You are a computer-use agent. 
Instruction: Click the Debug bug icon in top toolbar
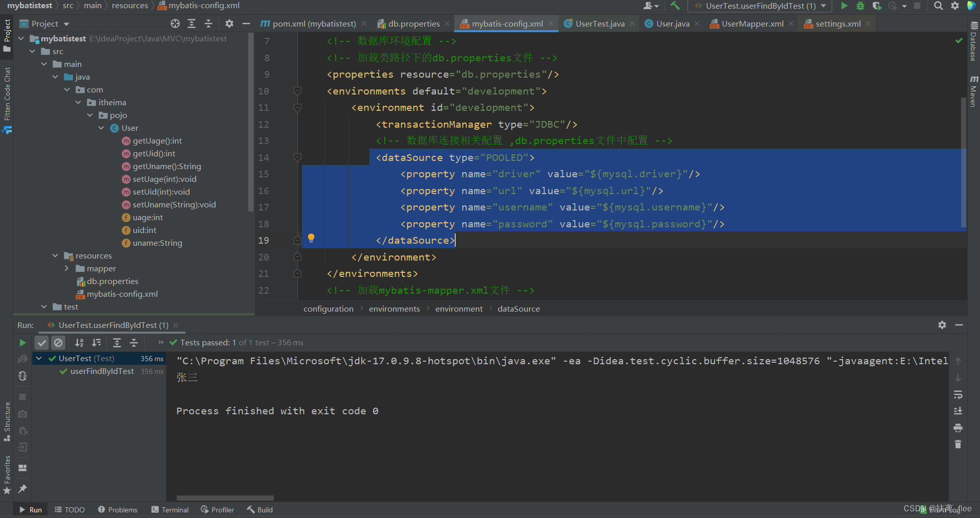(x=860, y=6)
